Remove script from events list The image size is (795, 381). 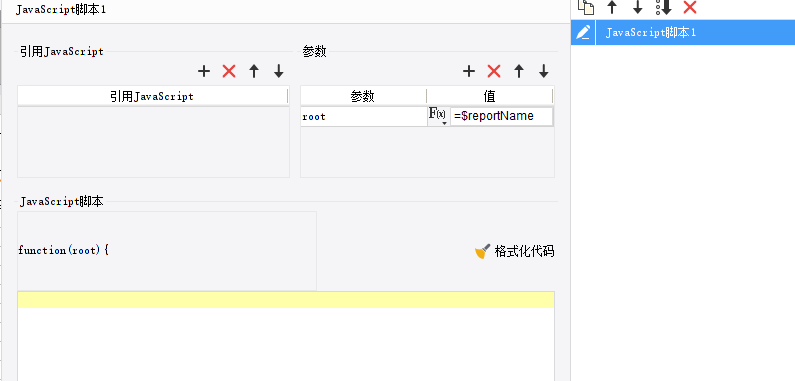690,7
